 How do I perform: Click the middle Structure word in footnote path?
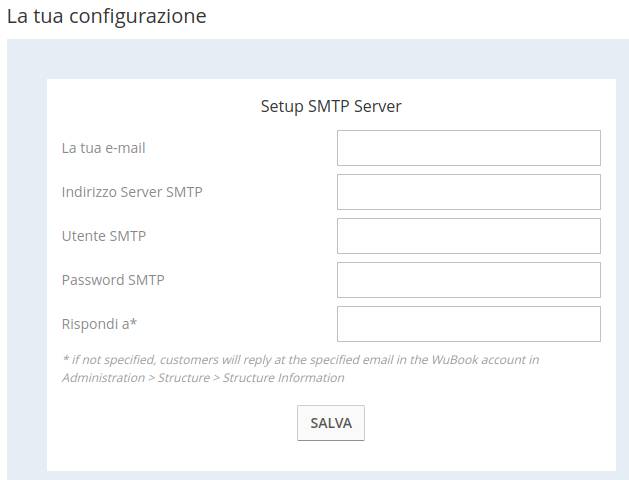(184, 378)
